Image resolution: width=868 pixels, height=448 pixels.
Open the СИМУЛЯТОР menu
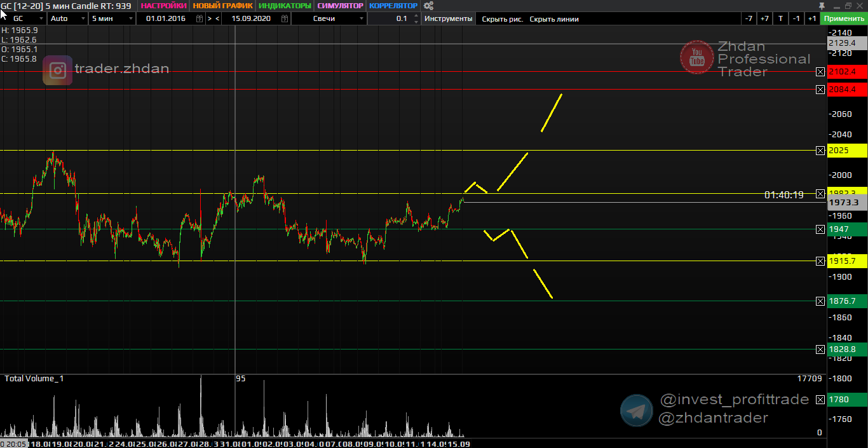pyautogui.click(x=341, y=6)
